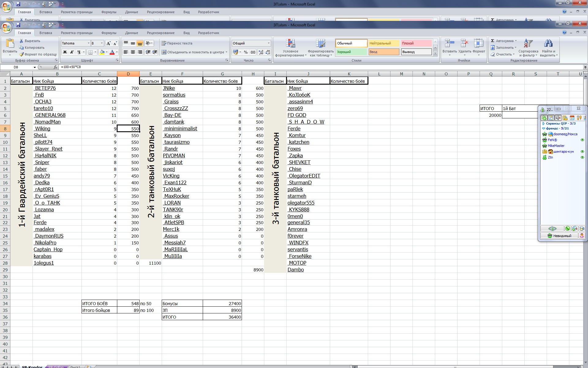Toggle QIP sound mute button

[558, 118]
